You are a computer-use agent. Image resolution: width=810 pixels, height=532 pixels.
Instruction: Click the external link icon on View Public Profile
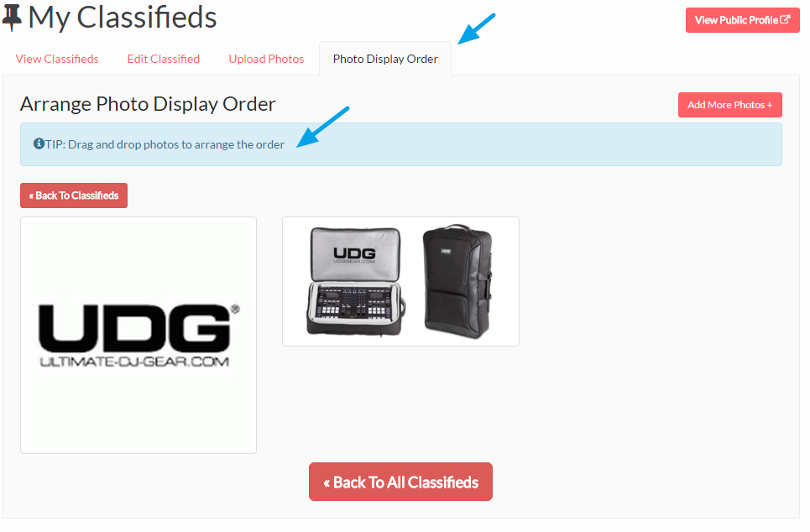(x=785, y=19)
